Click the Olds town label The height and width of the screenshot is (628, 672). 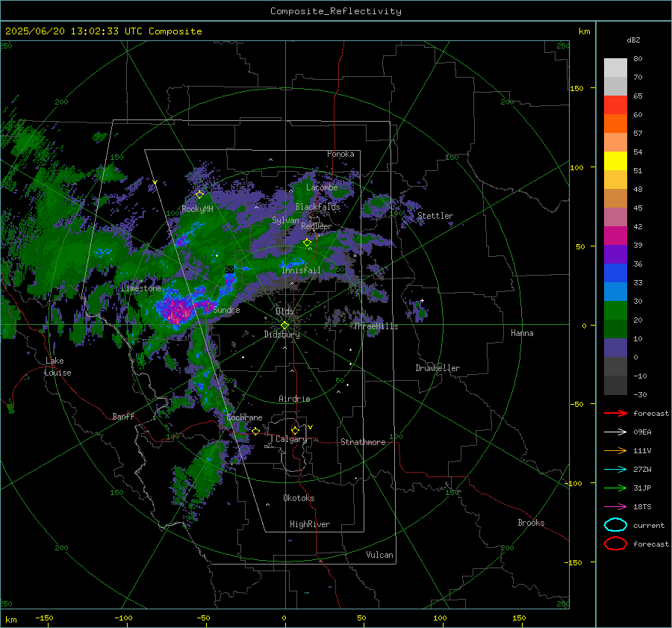tap(284, 311)
